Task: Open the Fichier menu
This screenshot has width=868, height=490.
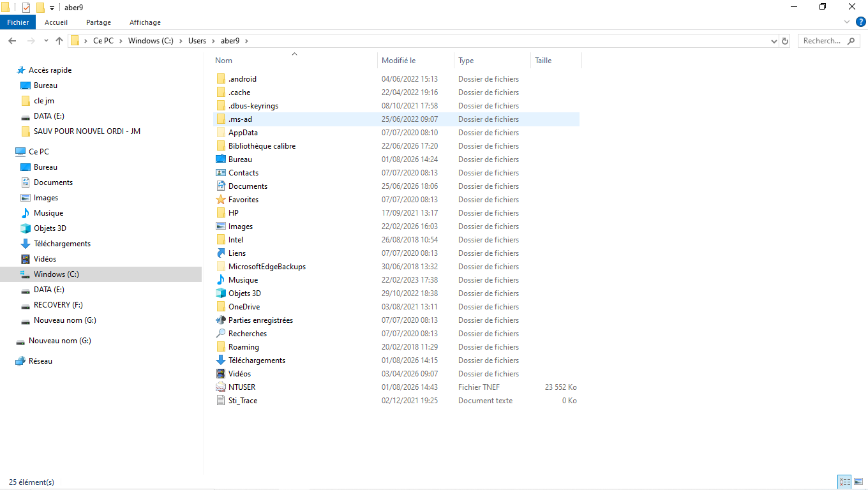Action: point(18,22)
